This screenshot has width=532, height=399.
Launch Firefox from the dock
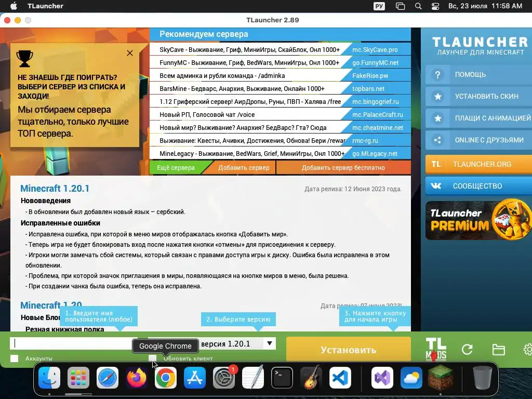point(137,378)
